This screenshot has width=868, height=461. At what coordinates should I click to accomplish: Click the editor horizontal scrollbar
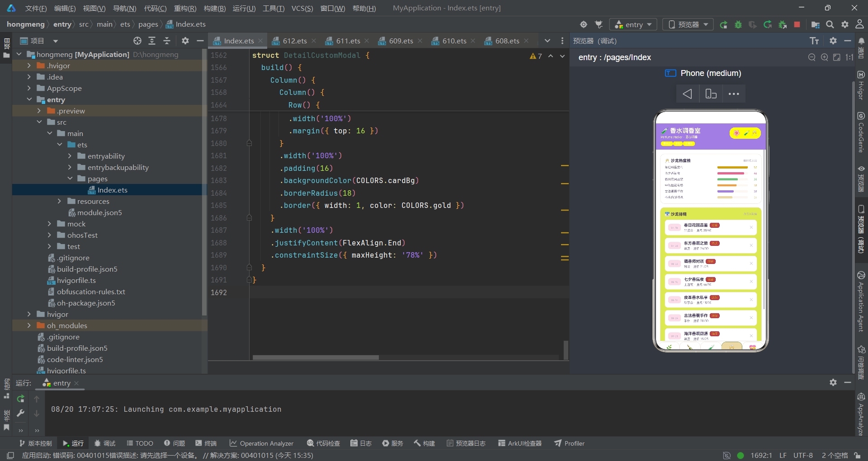click(316, 358)
